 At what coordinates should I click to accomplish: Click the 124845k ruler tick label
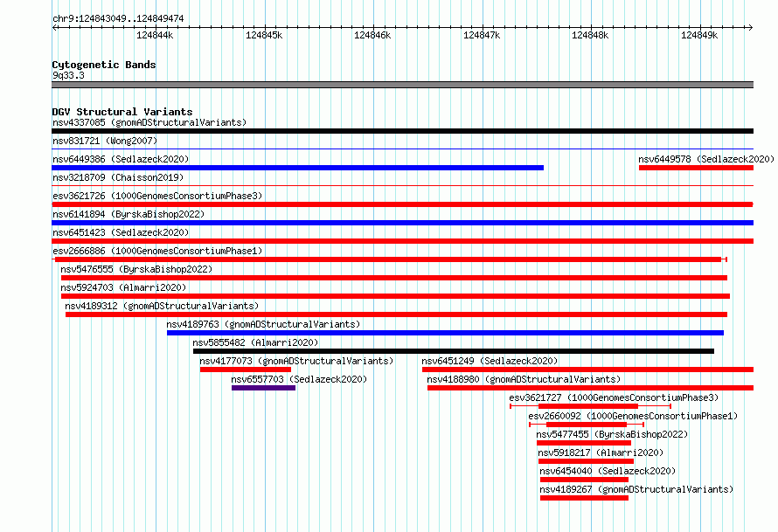click(264, 35)
